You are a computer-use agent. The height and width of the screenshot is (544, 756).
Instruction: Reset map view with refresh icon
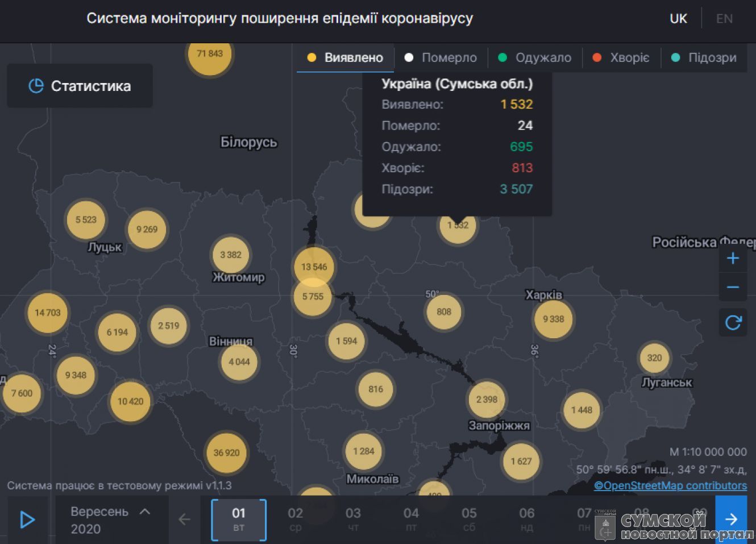click(x=733, y=322)
